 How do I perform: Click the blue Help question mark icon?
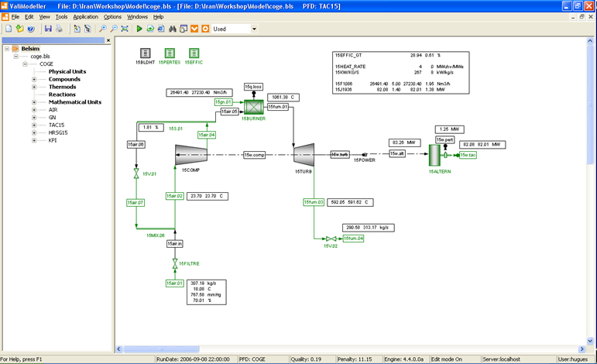(x=31, y=29)
